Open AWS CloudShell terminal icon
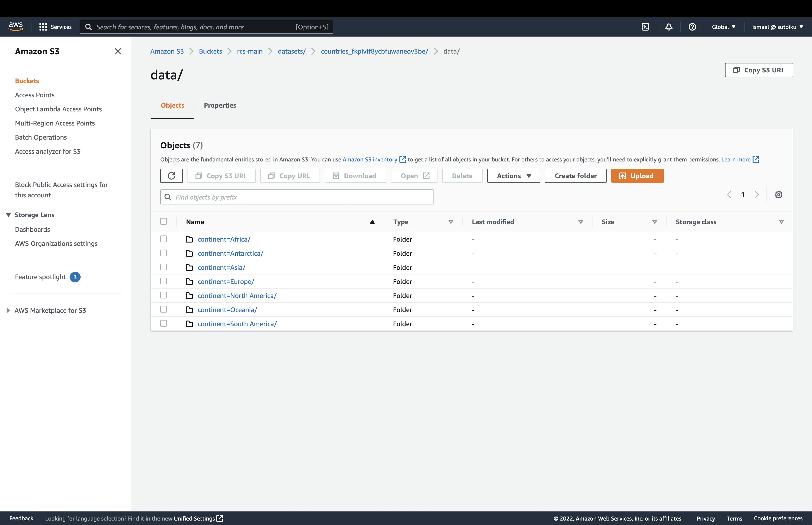Viewport: 812px width, 525px height. (645, 27)
